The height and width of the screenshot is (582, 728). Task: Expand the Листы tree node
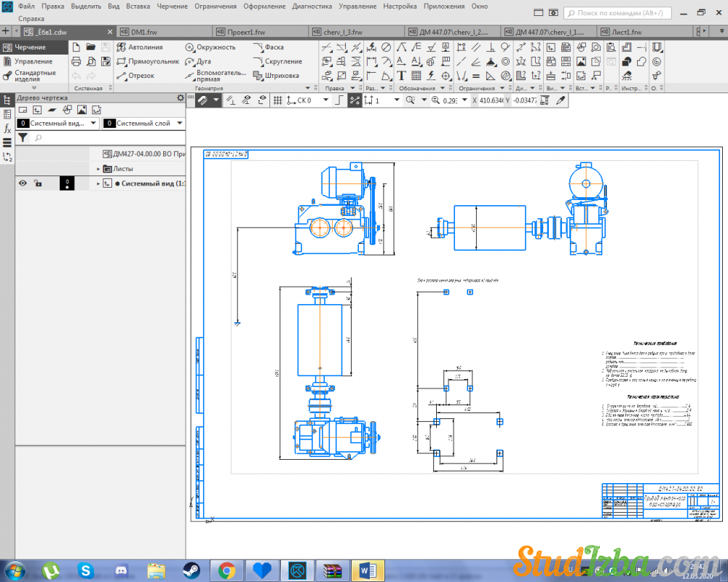98,169
